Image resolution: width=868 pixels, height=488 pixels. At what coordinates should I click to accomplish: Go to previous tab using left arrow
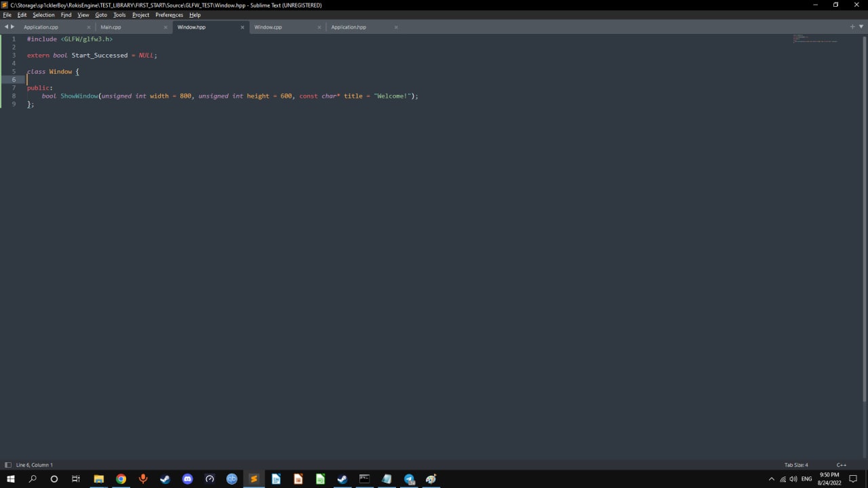[x=6, y=27]
